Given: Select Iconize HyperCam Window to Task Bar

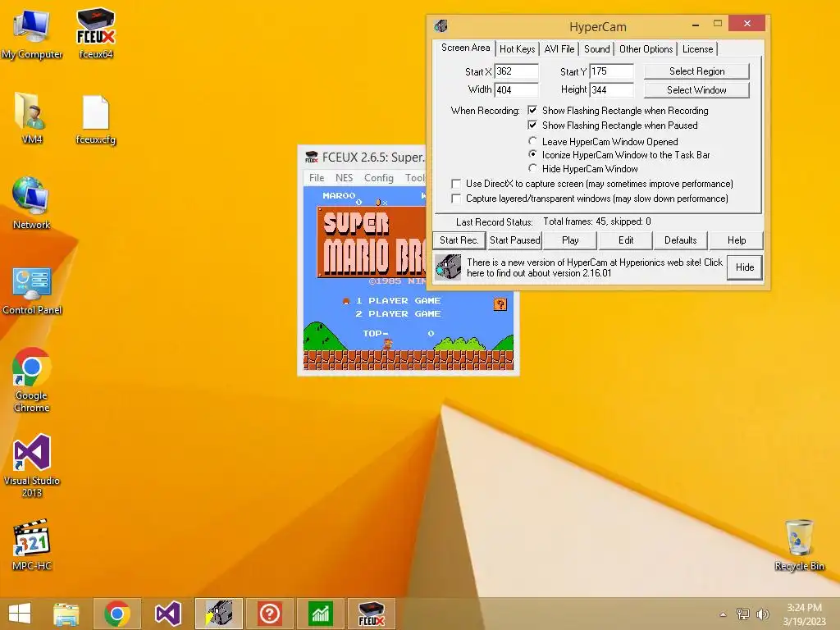Looking at the screenshot, I should pyautogui.click(x=532, y=154).
